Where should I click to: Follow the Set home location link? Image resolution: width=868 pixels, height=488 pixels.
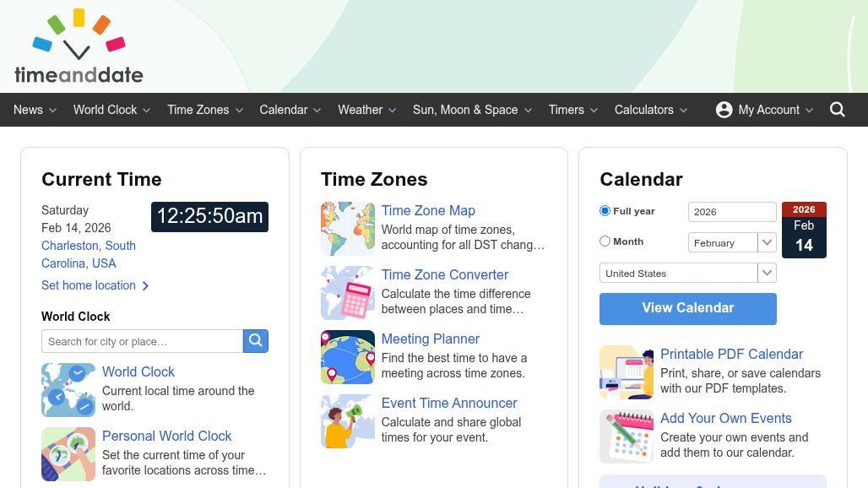(95, 285)
